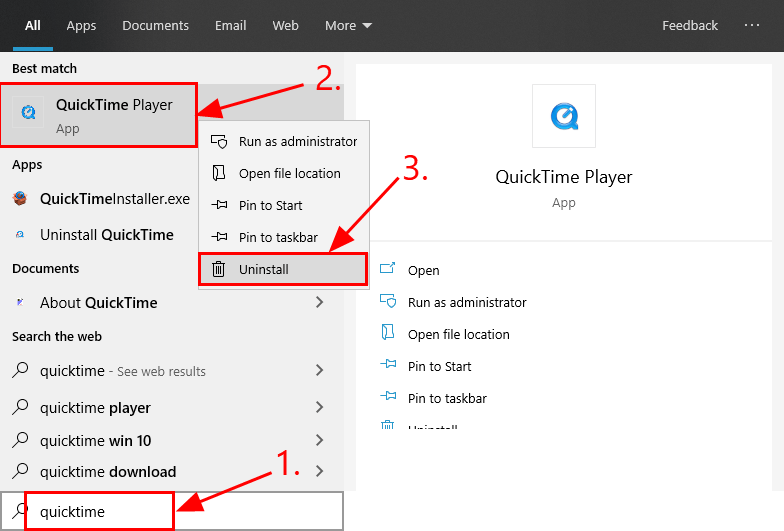Choose Run as administrator in context menu

coord(284,142)
